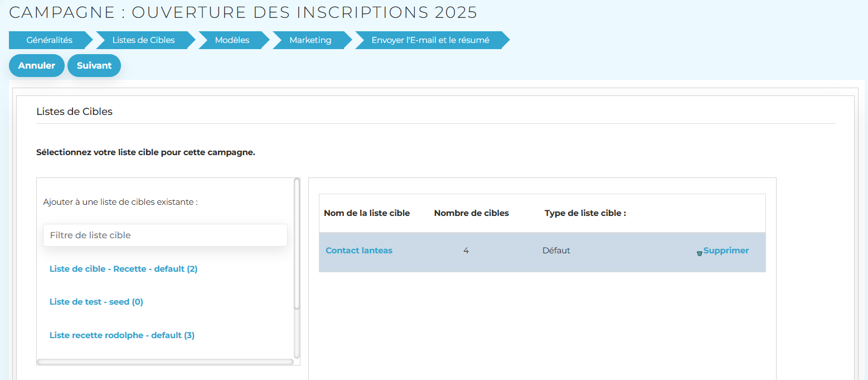
Task: Select the Défaut cell in Contact lanteas row
Action: tap(556, 251)
